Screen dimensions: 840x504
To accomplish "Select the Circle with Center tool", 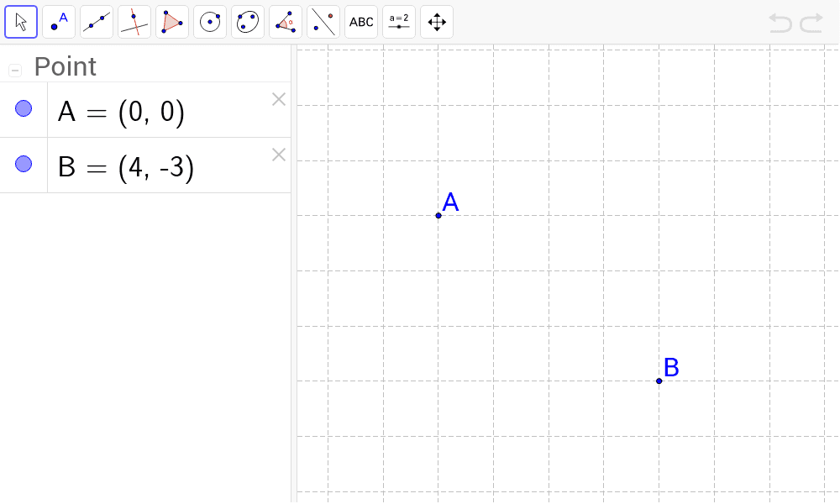I will point(210,22).
